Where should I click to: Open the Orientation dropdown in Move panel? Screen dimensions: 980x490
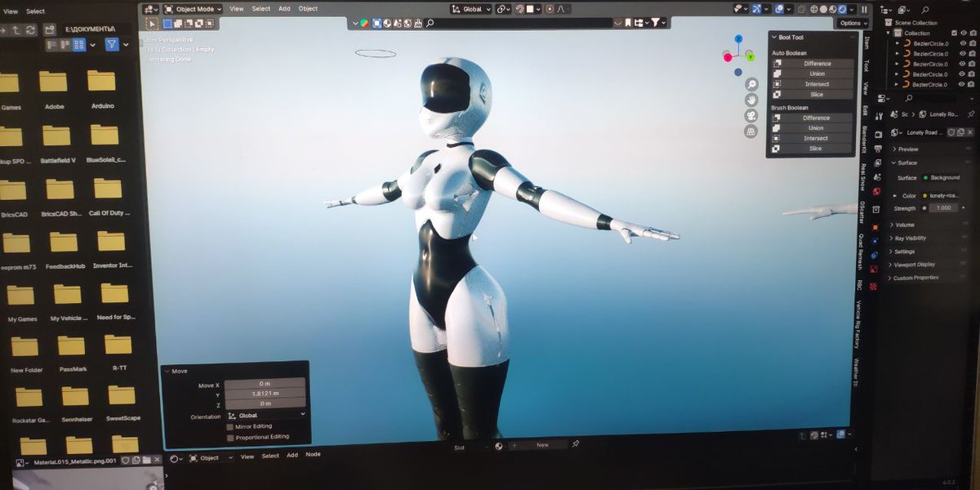point(265,415)
